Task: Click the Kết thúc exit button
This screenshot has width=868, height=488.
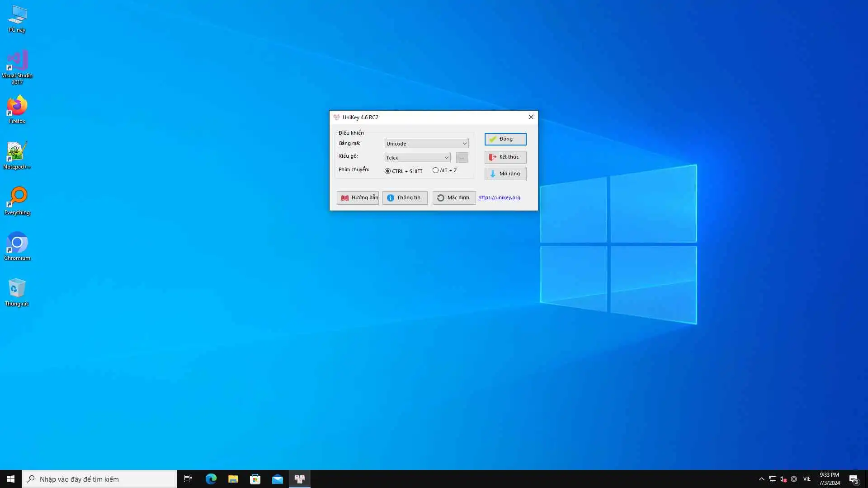Action: pyautogui.click(x=505, y=157)
